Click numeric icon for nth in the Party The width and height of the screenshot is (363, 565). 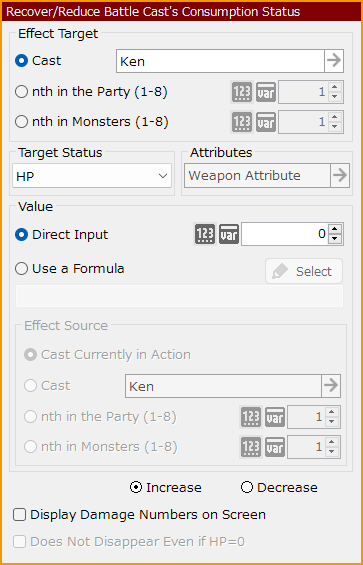(x=242, y=92)
